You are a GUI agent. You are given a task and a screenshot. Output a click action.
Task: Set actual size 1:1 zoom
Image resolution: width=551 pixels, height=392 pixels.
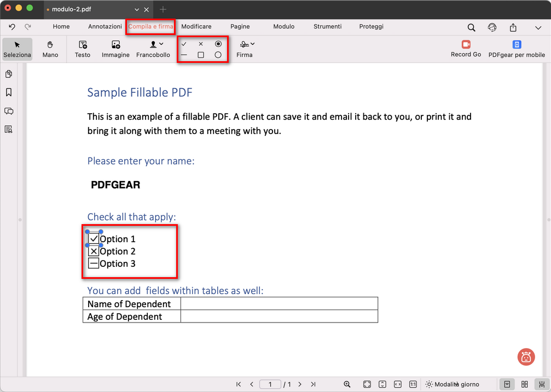click(x=413, y=384)
